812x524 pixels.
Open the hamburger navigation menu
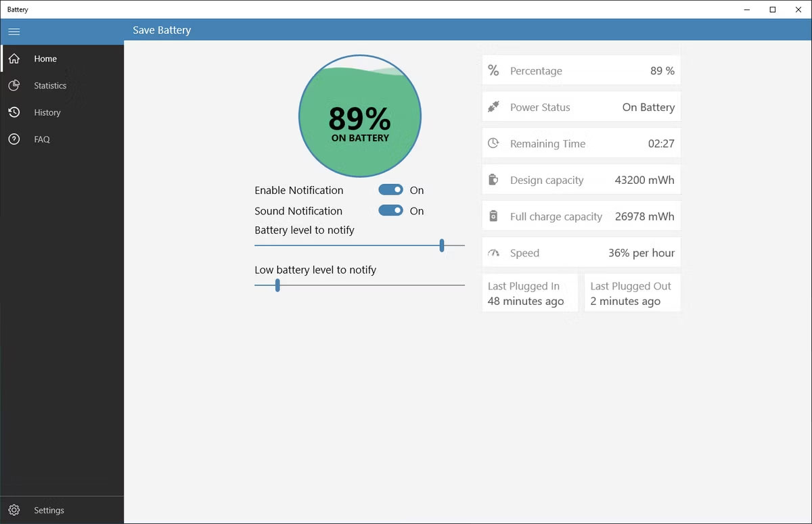[x=14, y=31]
